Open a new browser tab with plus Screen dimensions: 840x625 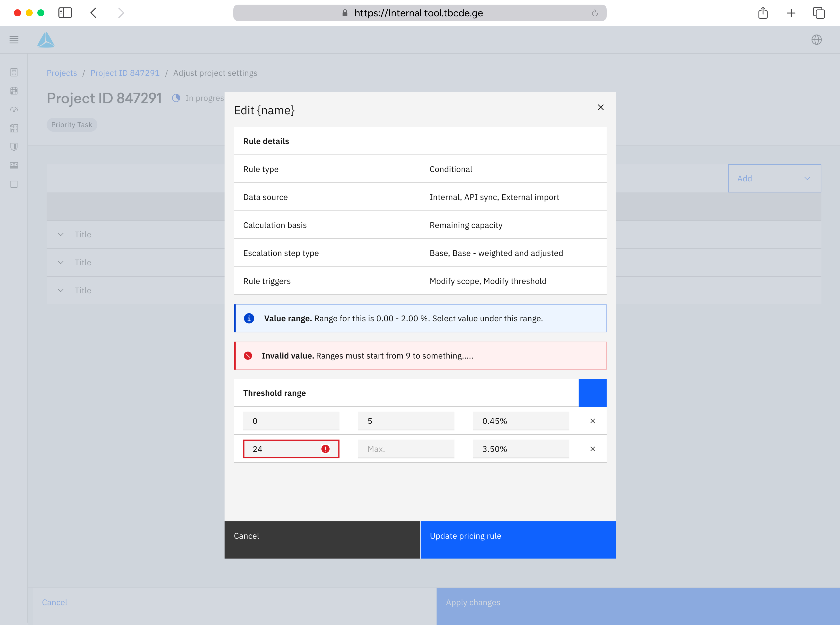791,13
